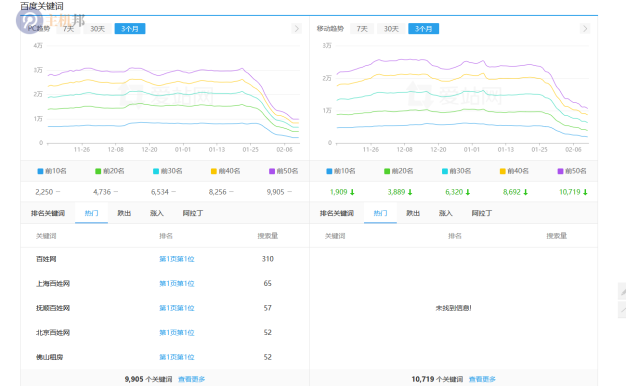The height and width of the screenshot is (386, 626).
Task: Click the next arrow in mobile trend panel
Action: point(585,29)
